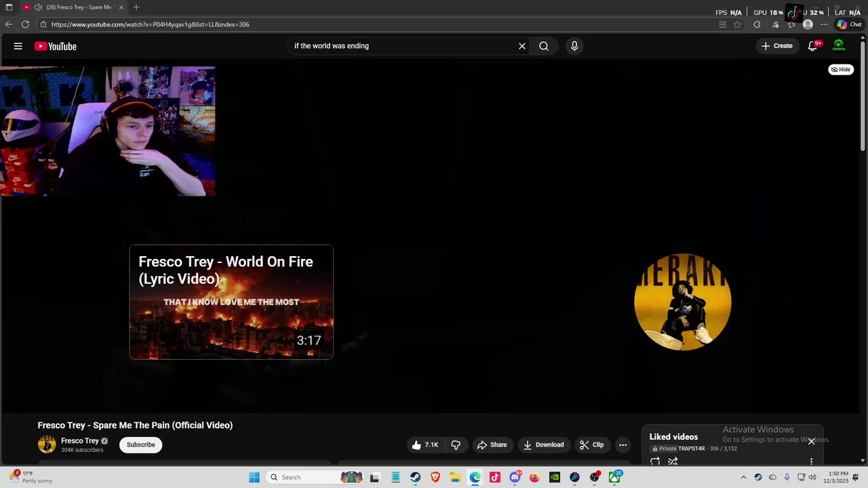
Task: Go back in the browser
Action: (9, 24)
